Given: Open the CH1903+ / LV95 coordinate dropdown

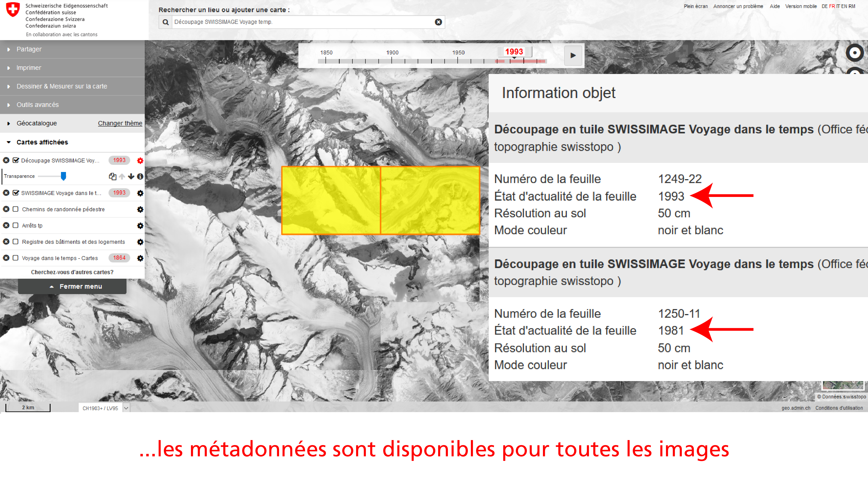Looking at the screenshot, I should [x=126, y=408].
